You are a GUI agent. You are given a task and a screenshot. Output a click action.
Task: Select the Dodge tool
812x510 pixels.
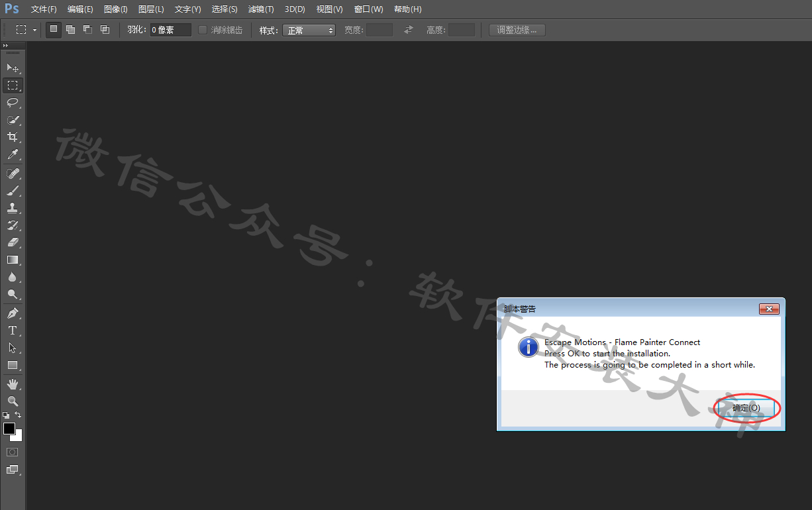point(13,294)
